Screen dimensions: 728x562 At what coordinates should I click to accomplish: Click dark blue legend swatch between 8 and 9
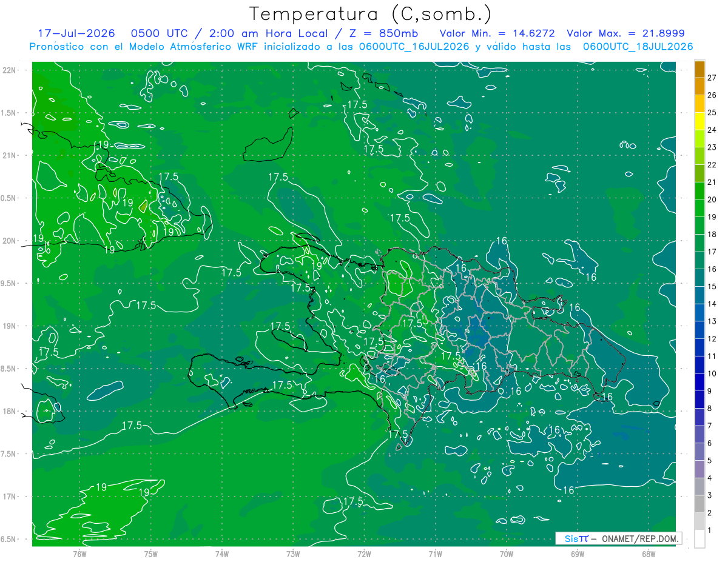point(699,400)
